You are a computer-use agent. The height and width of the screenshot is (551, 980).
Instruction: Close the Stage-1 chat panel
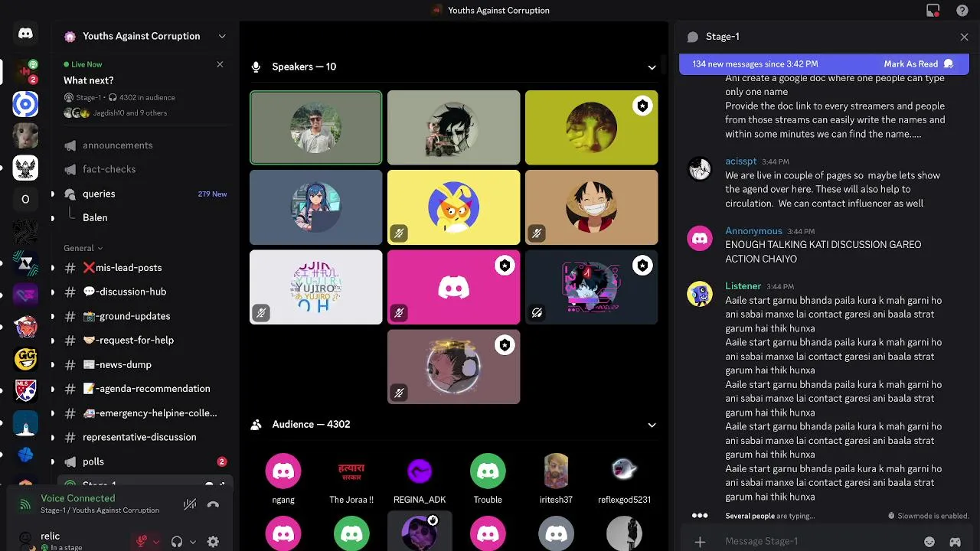tap(964, 37)
